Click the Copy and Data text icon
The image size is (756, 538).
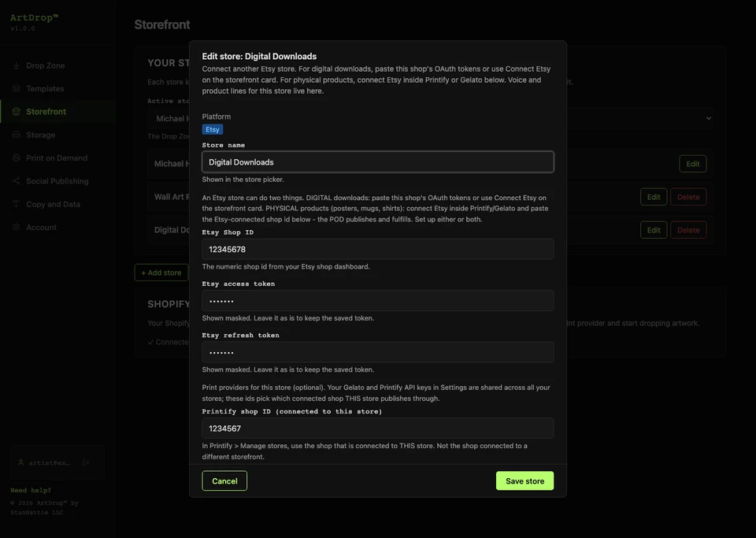(17, 204)
